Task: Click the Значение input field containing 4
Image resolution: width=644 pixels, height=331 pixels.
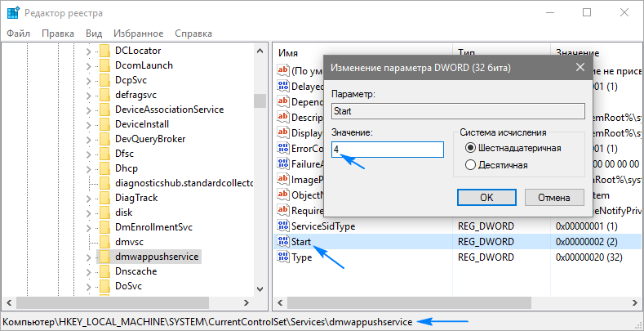Action: click(x=388, y=150)
